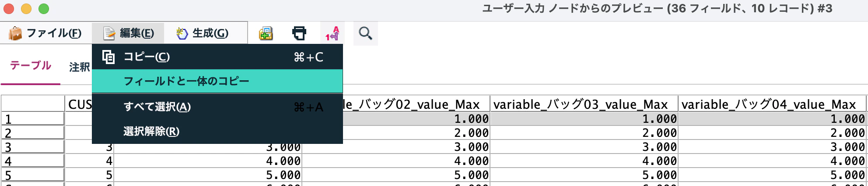868x186 pixels.
Task: Open the ファイル(F) menu
Action: tap(45, 33)
